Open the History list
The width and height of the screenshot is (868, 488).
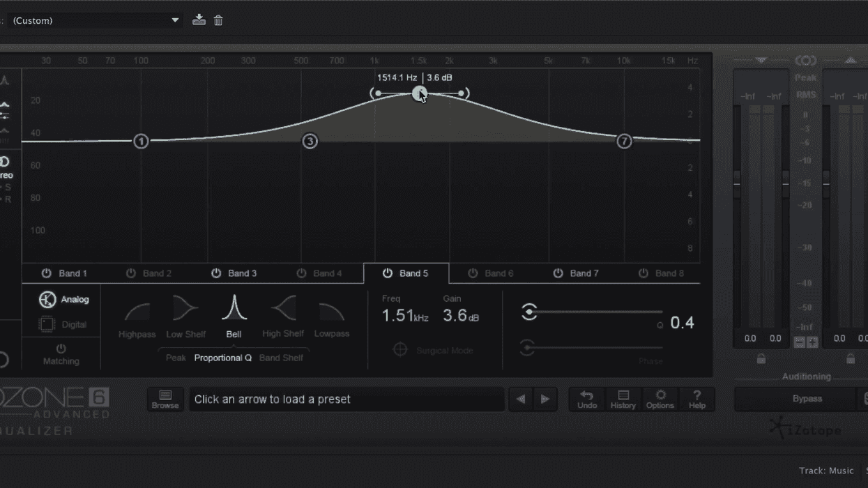tap(623, 399)
